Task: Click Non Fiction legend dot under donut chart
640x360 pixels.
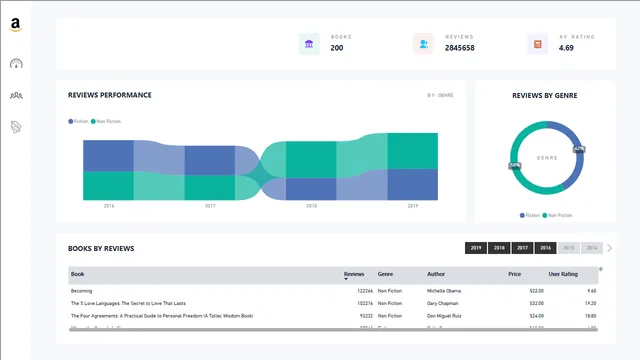Action: [x=544, y=215]
